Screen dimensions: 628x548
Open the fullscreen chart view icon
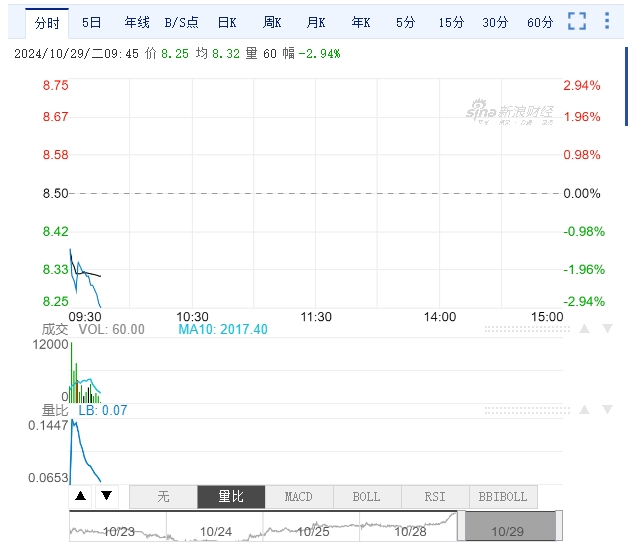point(577,21)
